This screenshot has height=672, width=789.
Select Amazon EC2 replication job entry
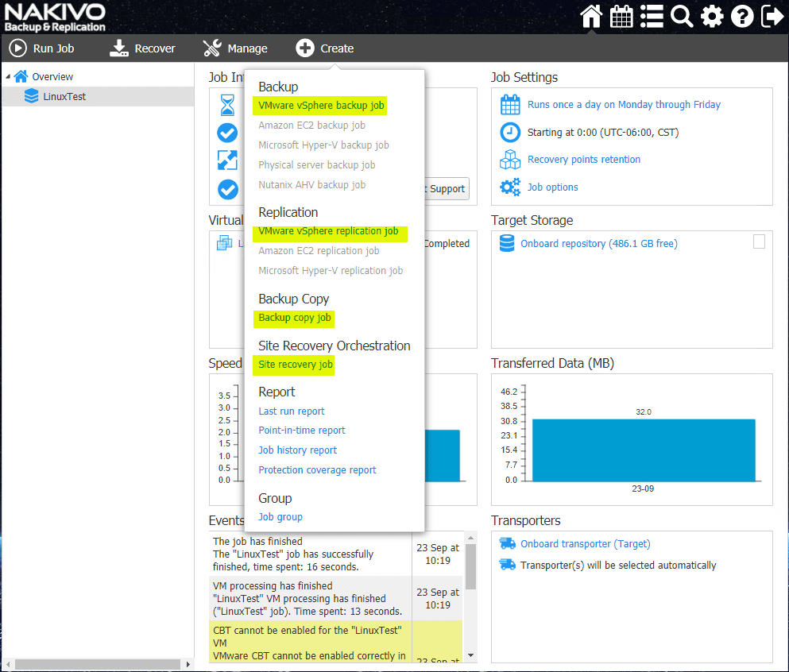(x=319, y=251)
